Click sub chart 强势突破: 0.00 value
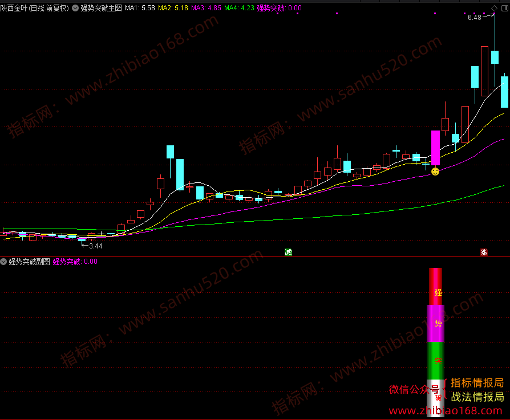The height and width of the screenshot is (420, 510). click(x=75, y=262)
